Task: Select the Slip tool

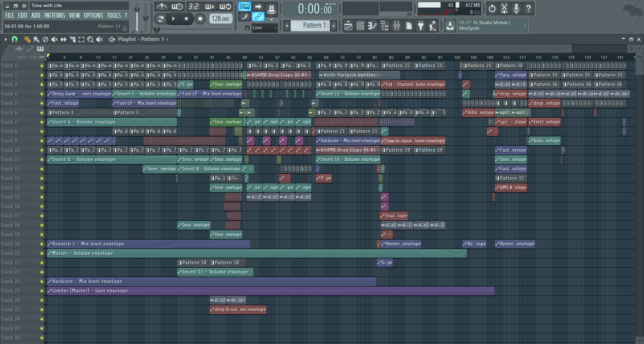Action: click(63, 40)
